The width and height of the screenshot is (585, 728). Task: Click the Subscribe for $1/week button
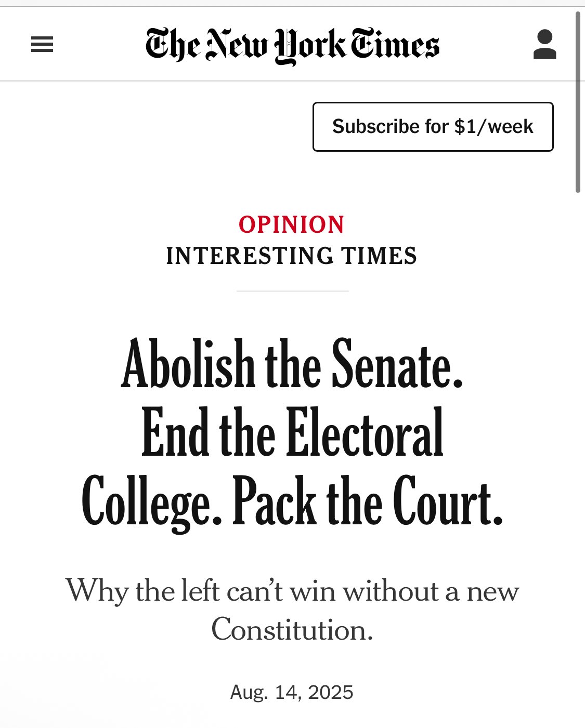[x=433, y=127]
